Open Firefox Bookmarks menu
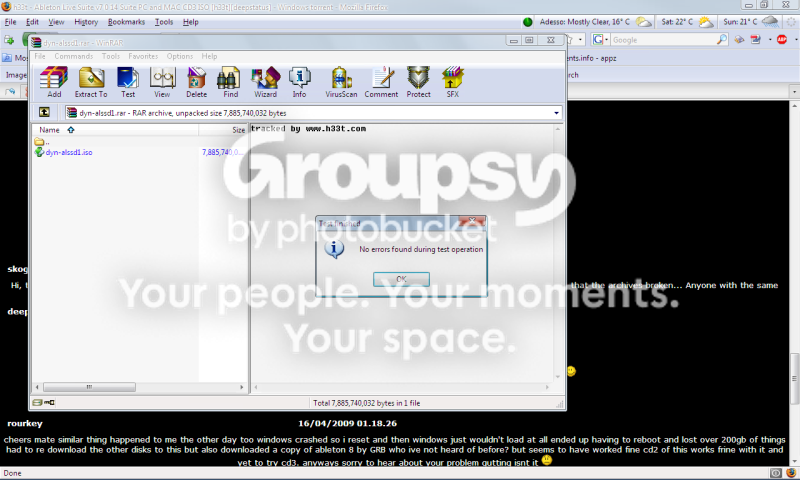The image size is (800, 480). 126,22
